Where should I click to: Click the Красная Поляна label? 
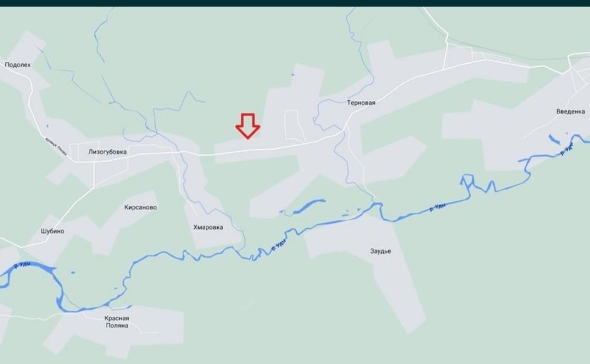click(117, 322)
